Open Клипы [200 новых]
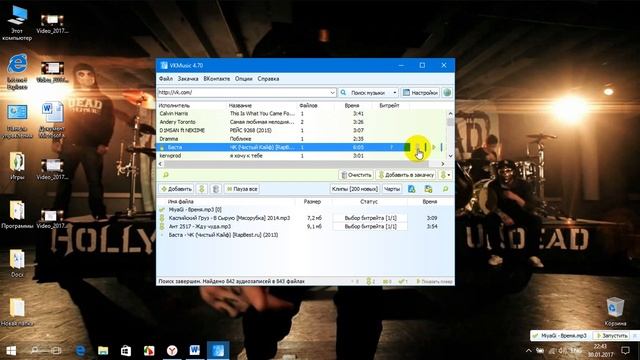Screen dimensions: 640x360 [x=355, y=189]
